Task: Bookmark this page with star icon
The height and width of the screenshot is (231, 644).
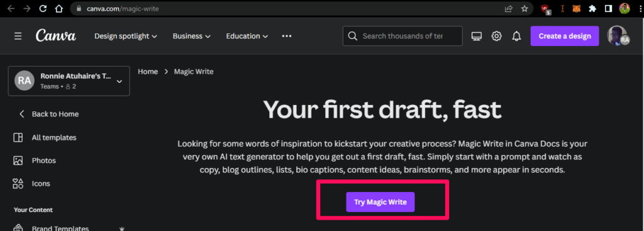Action: [x=525, y=9]
